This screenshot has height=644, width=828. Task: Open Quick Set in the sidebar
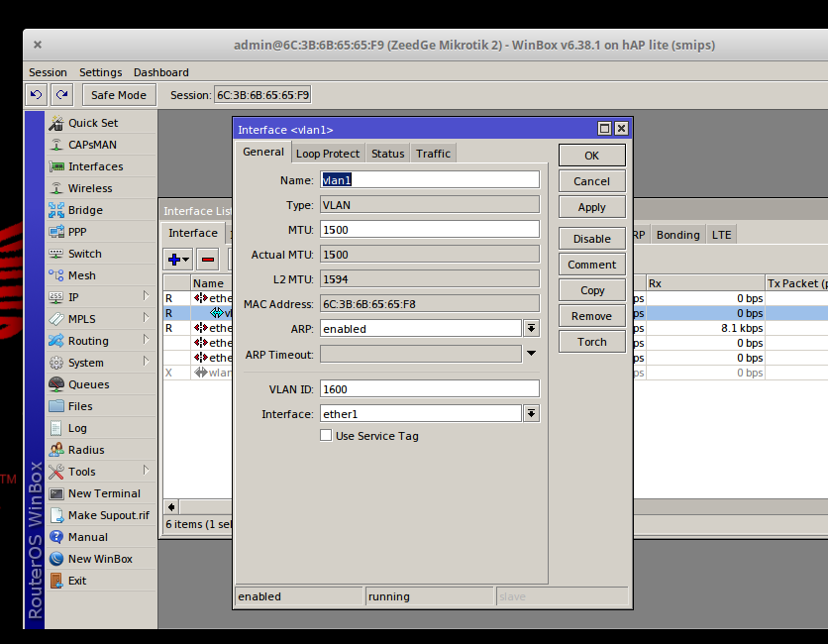point(101,123)
